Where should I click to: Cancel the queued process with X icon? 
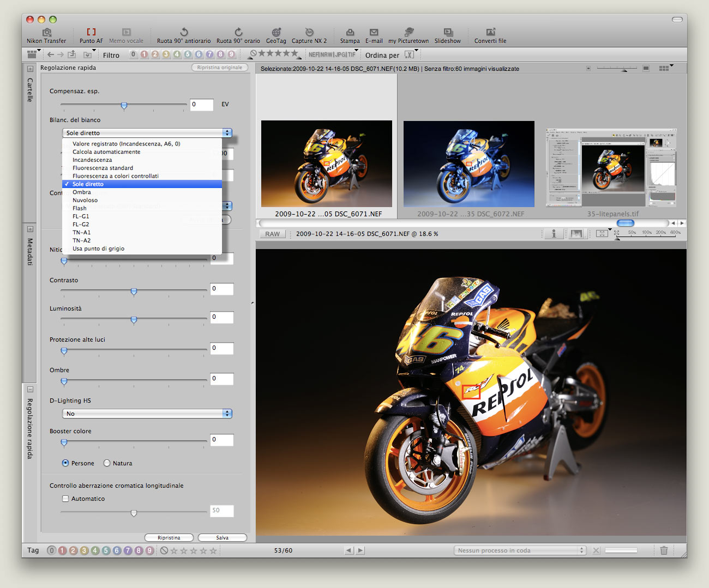click(596, 550)
